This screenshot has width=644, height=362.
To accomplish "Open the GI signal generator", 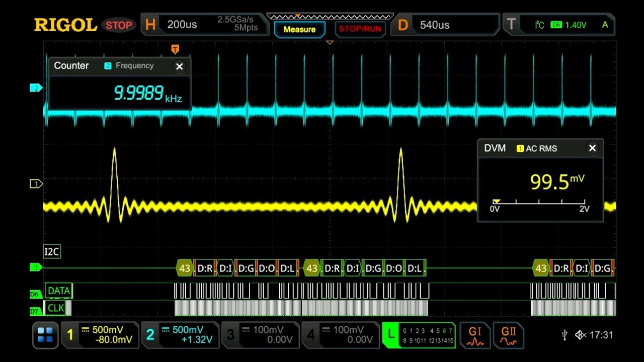I will click(475, 335).
